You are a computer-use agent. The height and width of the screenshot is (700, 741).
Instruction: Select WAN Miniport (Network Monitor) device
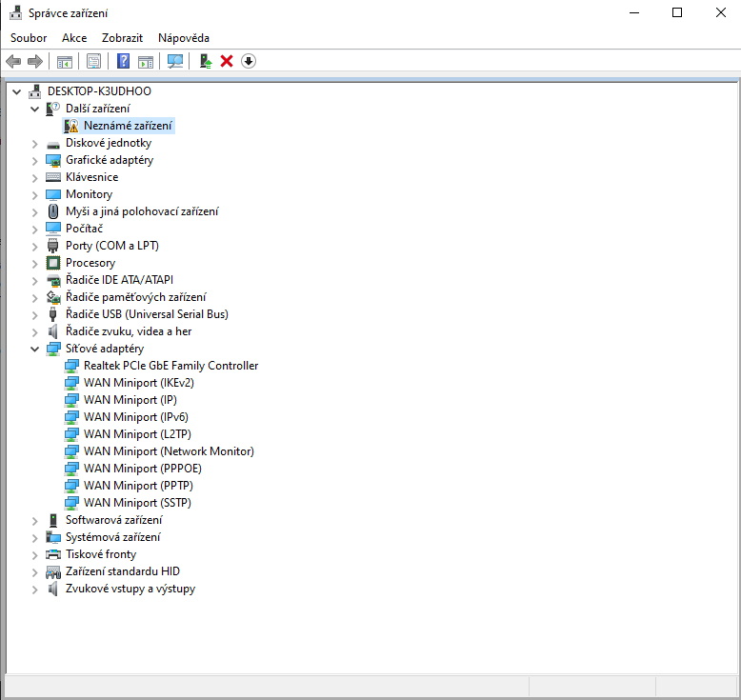pyautogui.click(x=169, y=451)
